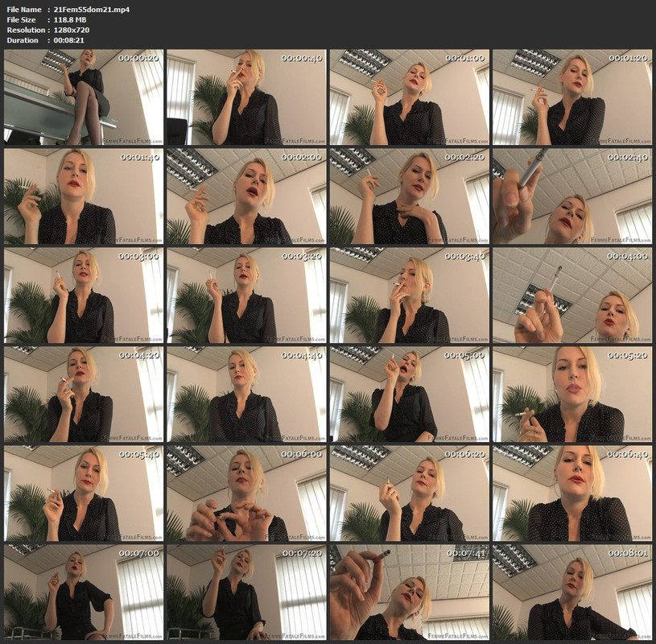Click the thumbnail stamped 00:07:00

(x=84, y=592)
